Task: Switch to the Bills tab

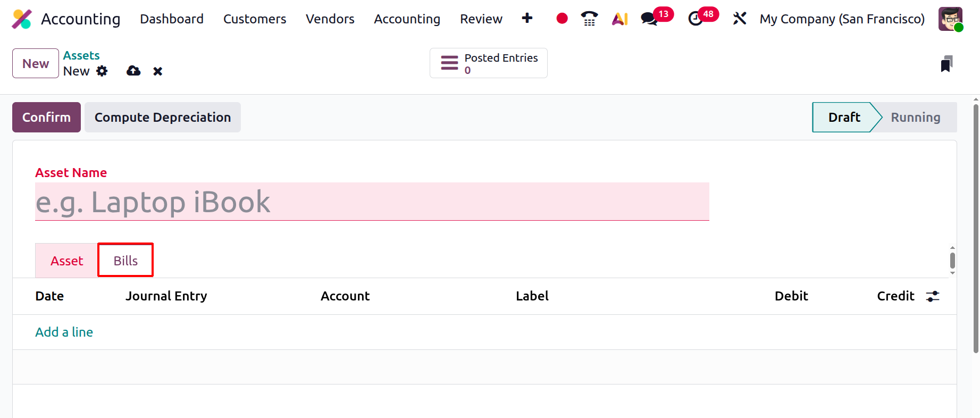Action: [x=125, y=261]
